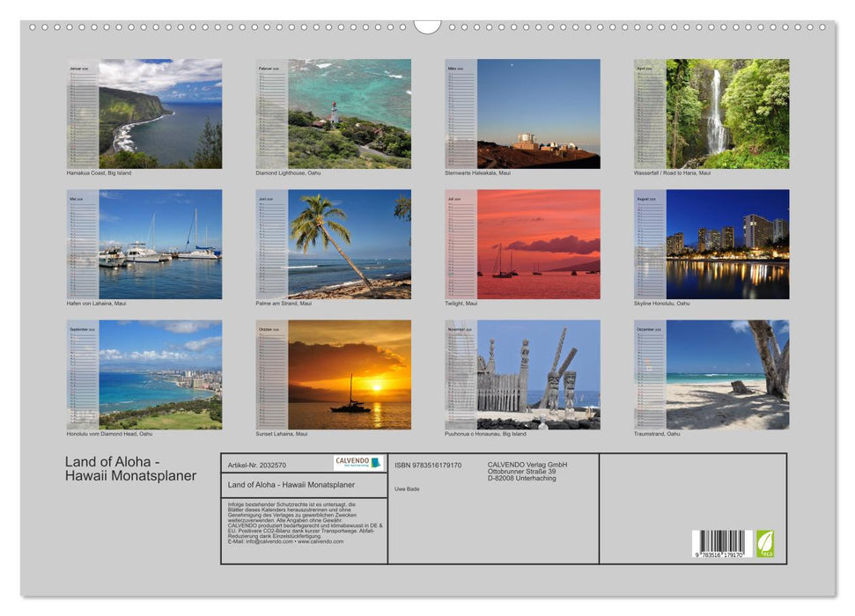Click the Traumstrand, Oahu beach image
This screenshot has height=616, width=855.
tap(727, 374)
